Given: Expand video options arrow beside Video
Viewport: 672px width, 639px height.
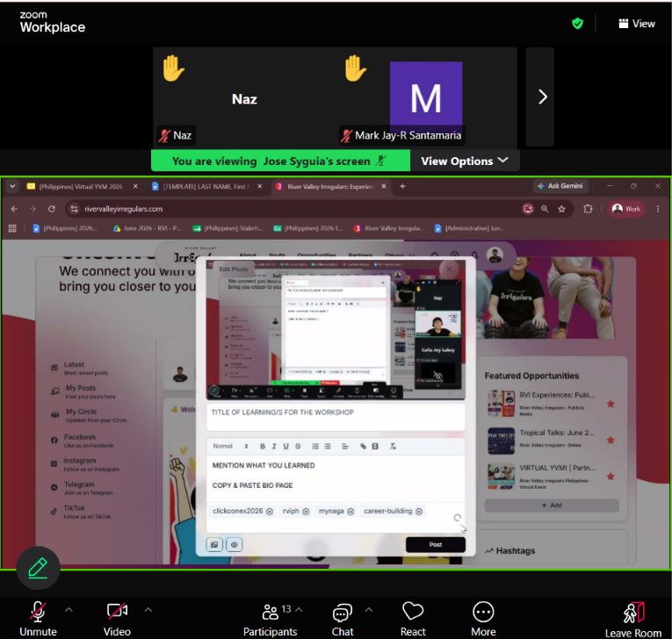Looking at the screenshot, I should pyautogui.click(x=148, y=610).
